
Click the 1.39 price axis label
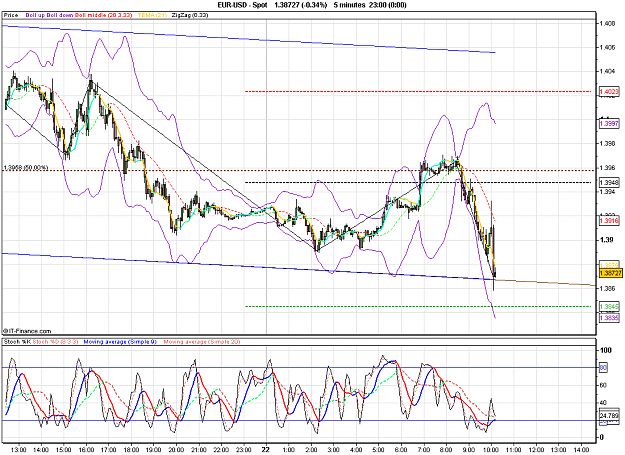click(606, 239)
